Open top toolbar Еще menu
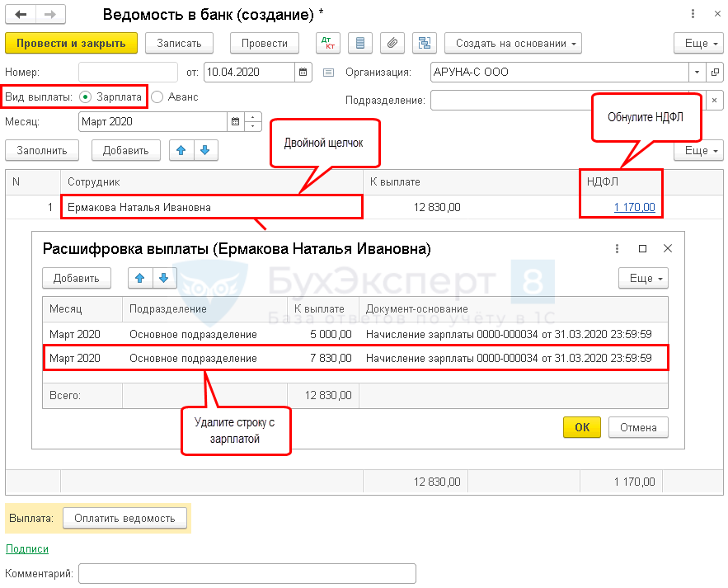728x588 pixels. tap(698, 43)
